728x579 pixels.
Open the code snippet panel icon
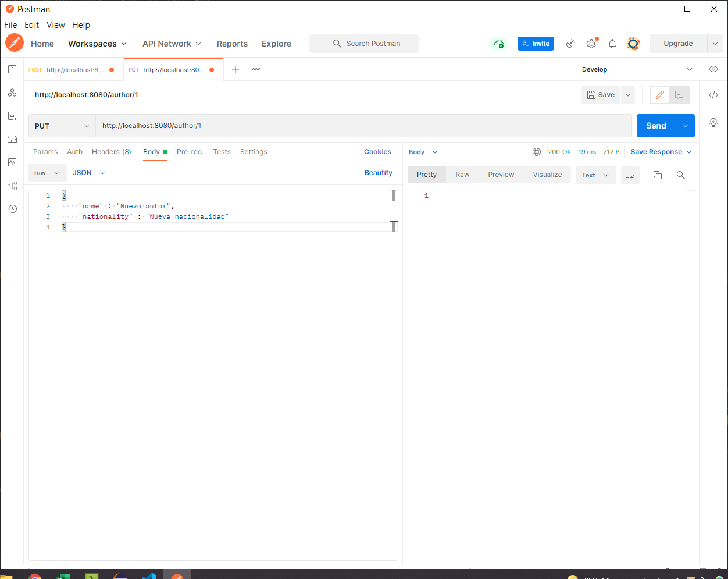(713, 95)
